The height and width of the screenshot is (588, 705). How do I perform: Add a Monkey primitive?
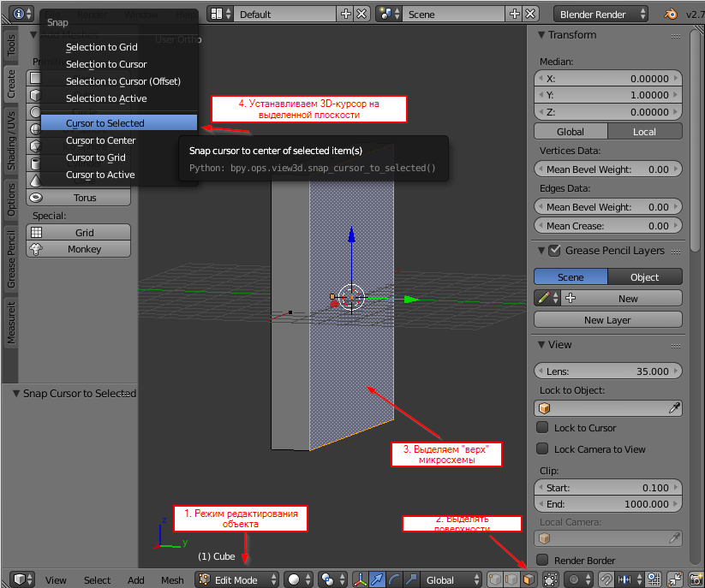(x=78, y=248)
